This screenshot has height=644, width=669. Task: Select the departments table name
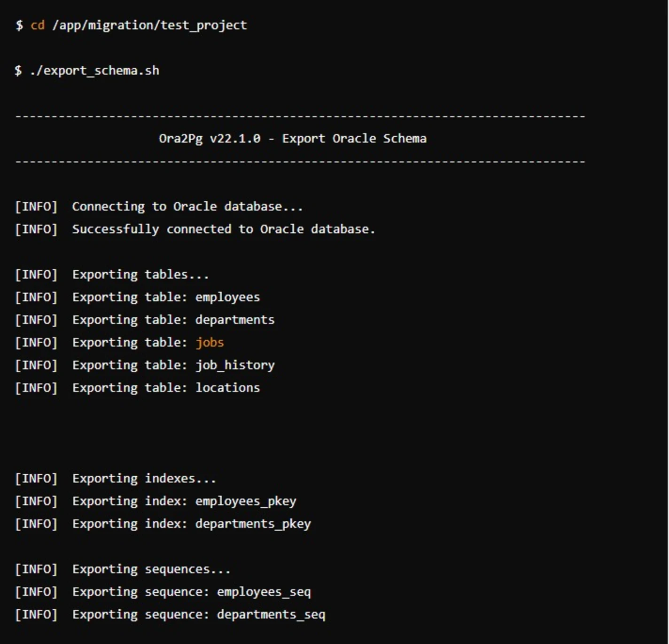pyautogui.click(x=234, y=319)
